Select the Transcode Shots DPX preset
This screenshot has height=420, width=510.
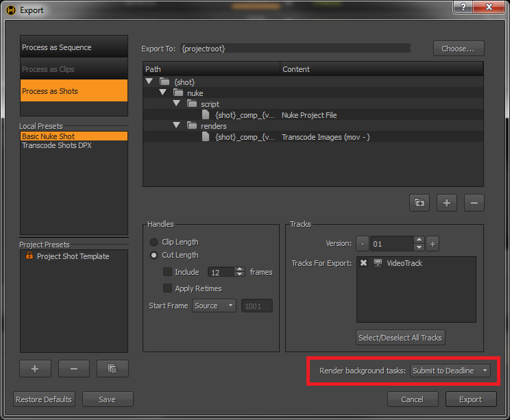click(56, 146)
